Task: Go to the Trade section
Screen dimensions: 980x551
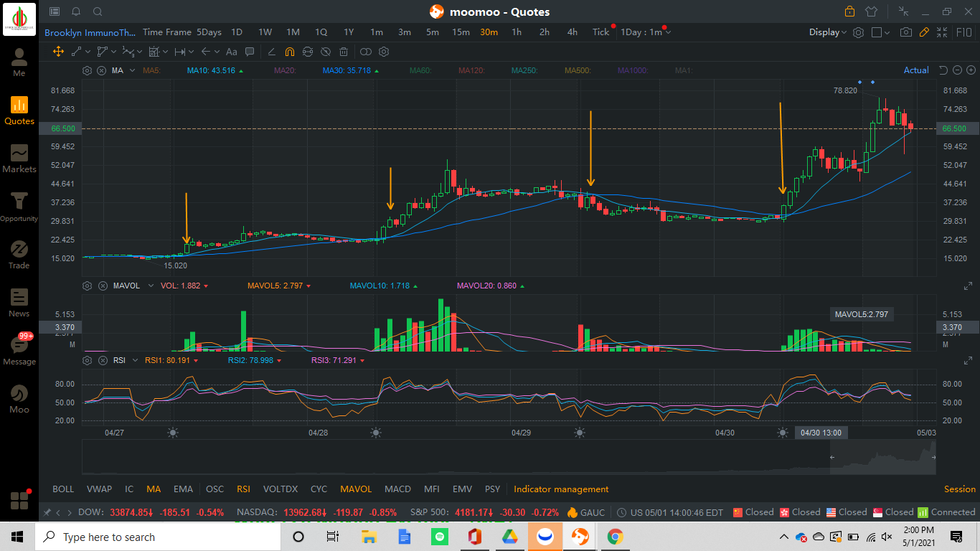Action: tap(19, 255)
